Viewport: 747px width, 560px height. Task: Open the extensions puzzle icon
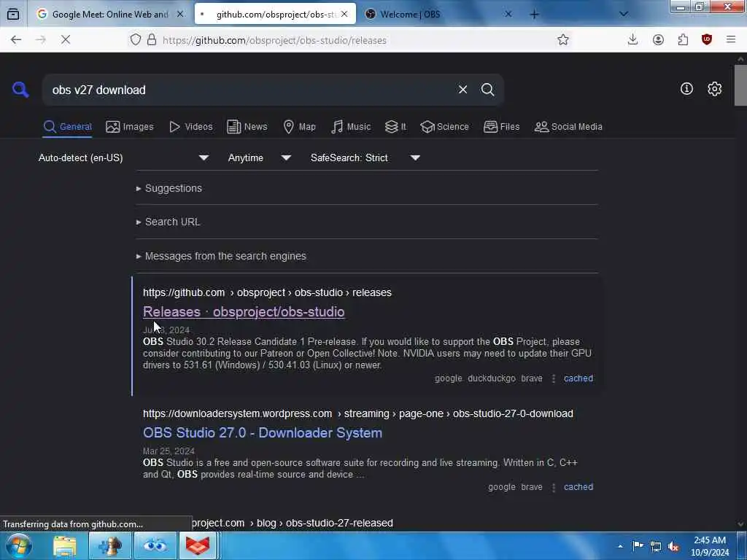683,40
